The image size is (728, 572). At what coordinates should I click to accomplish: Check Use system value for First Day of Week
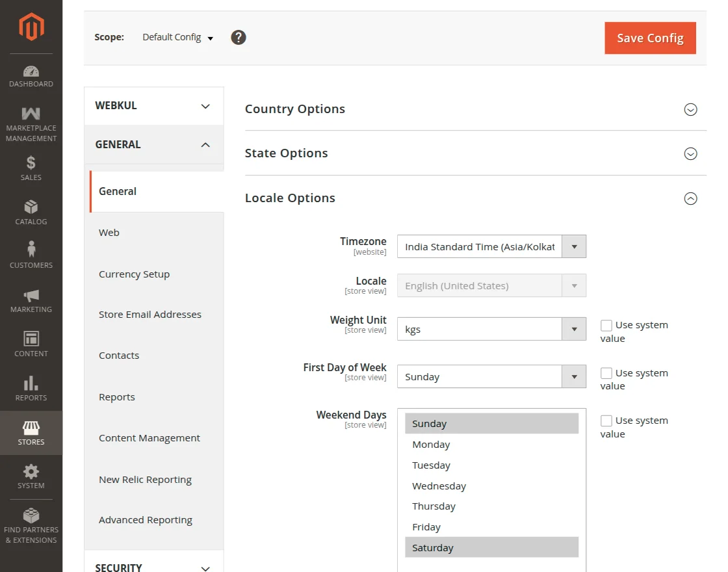tap(606, 372)
